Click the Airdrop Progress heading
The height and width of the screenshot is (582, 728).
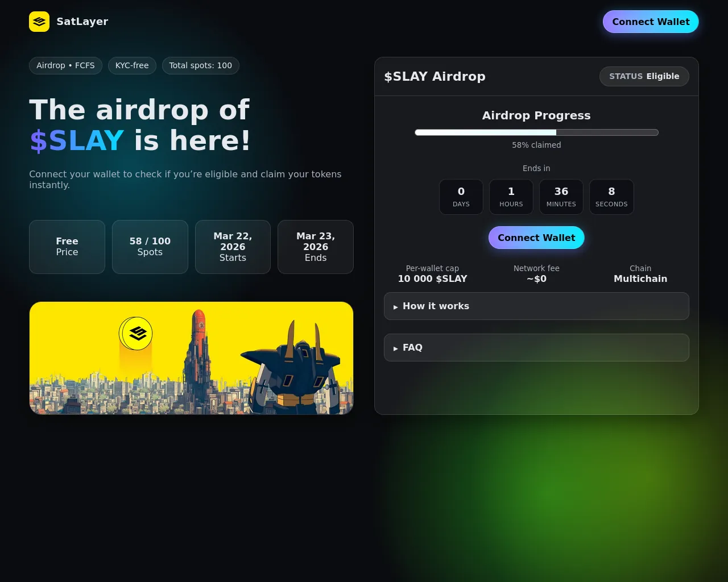[536, 115]
